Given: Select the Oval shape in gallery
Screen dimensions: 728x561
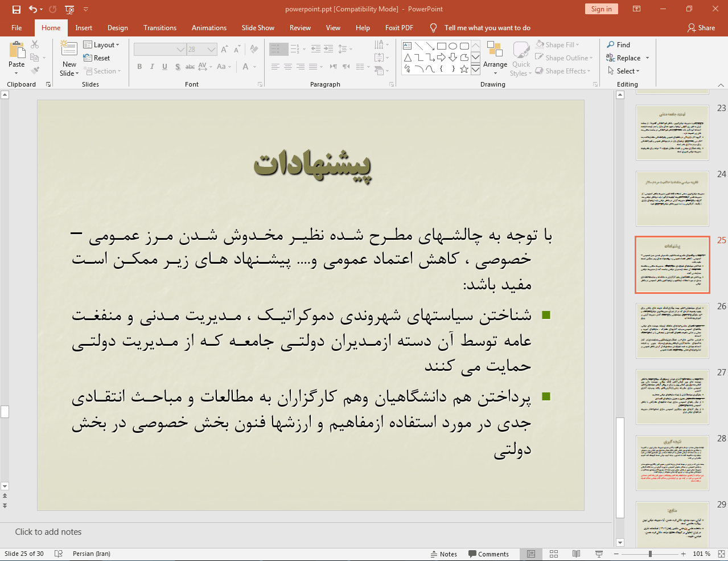Looking at the screenshot, I should (x=453, y=46).
